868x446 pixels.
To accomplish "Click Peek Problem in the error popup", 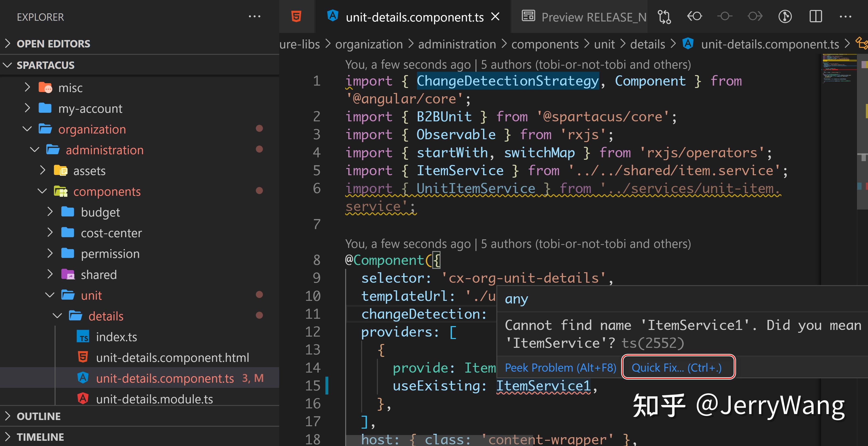I will (x=560, y=368).
